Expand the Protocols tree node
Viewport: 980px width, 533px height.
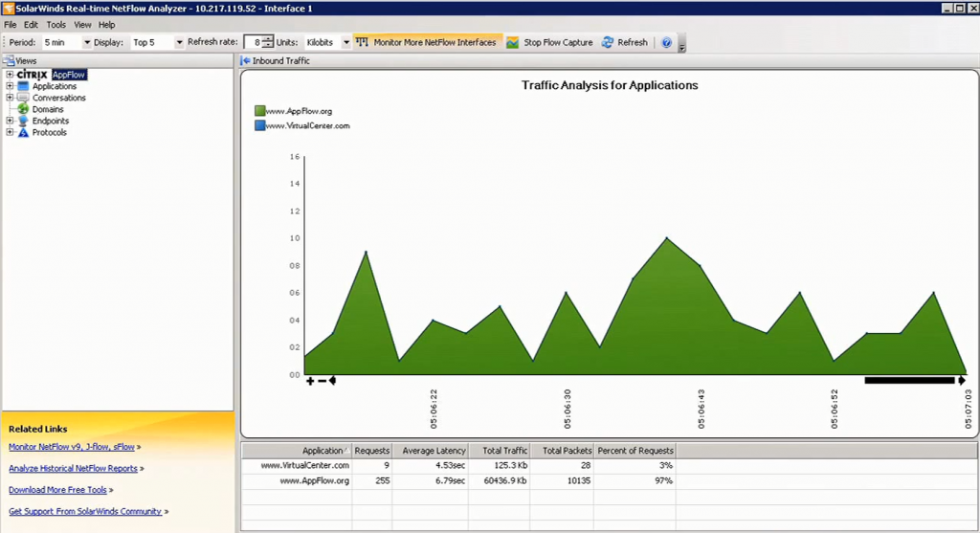(x=10, y=132)
